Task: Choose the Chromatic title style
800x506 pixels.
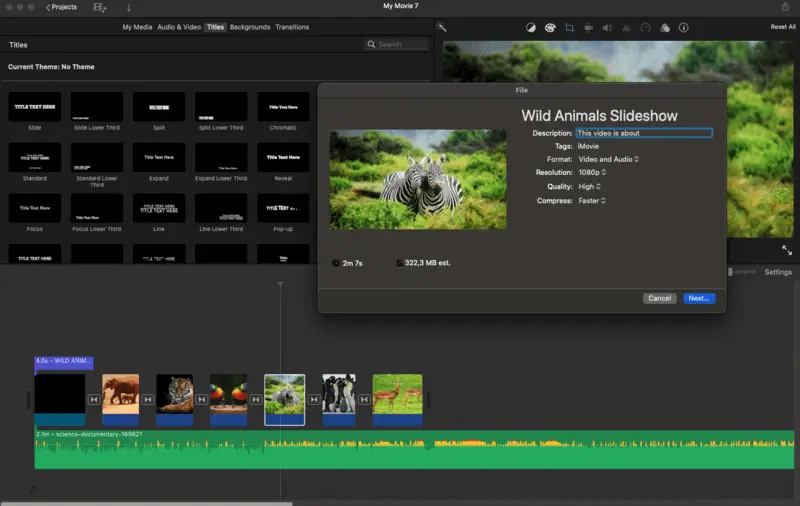Action: pyautogui.click(x=283, y=108)
